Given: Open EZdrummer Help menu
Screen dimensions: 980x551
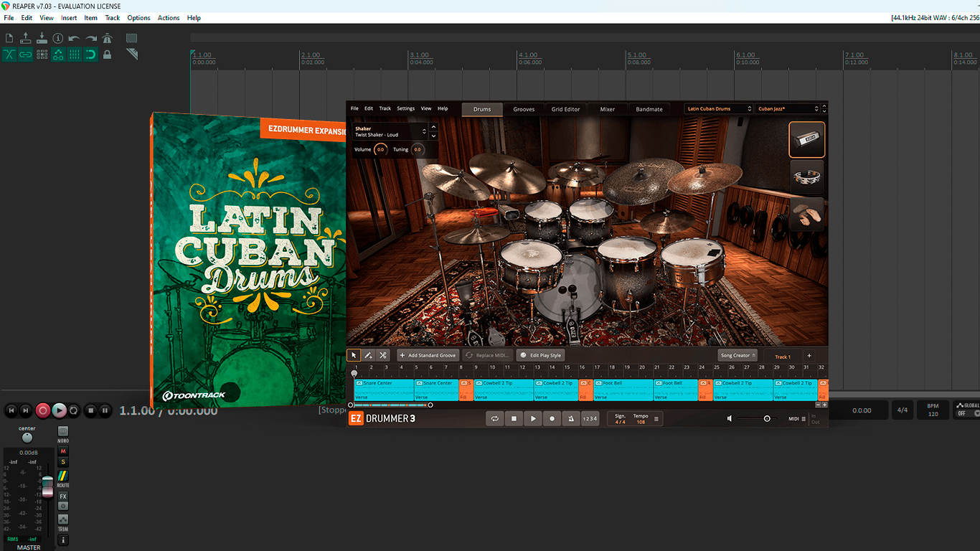Looking at the screenshot, I should click(x=443, y=108).
